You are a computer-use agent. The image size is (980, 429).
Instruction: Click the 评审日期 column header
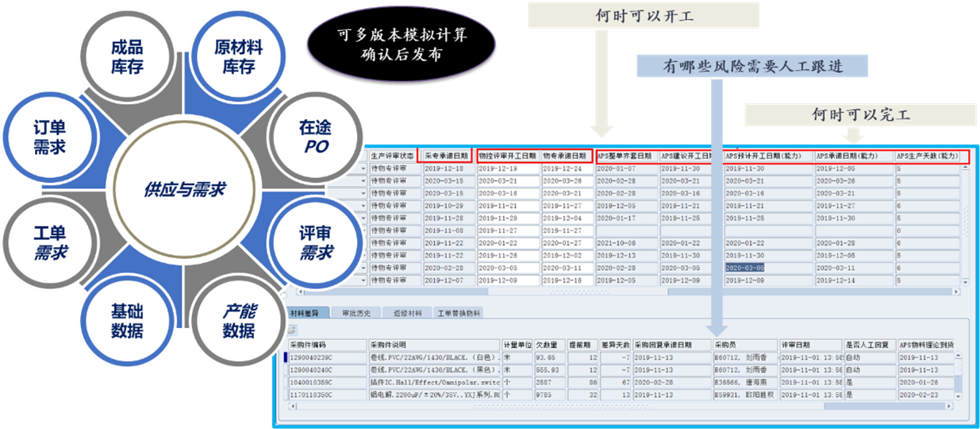click(x=811, y=345)
